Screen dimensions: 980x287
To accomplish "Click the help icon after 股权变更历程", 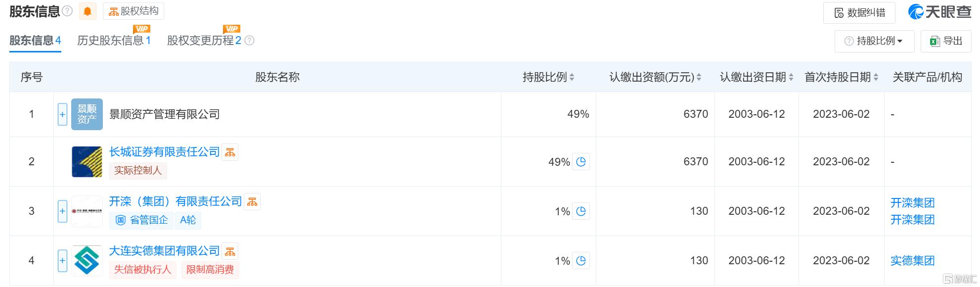I will point(250,41).
